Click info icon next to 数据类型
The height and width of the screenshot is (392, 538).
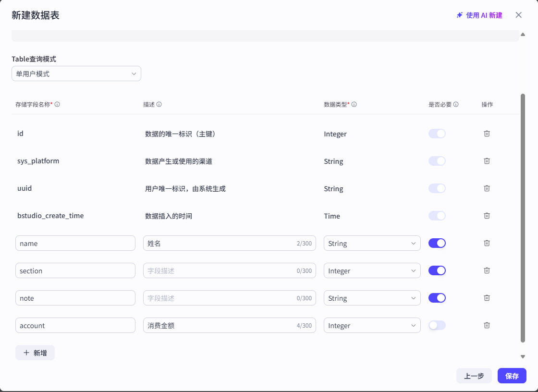point(354,104)
